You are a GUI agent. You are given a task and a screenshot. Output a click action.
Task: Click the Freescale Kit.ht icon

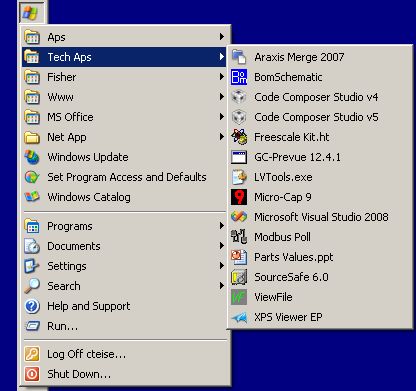click(239, 137)
